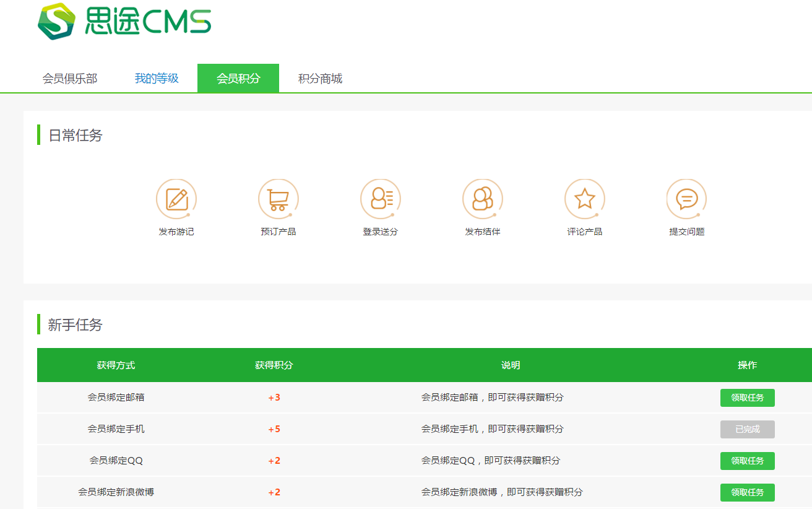Click the 发布游记 text label

coord(176,232)
